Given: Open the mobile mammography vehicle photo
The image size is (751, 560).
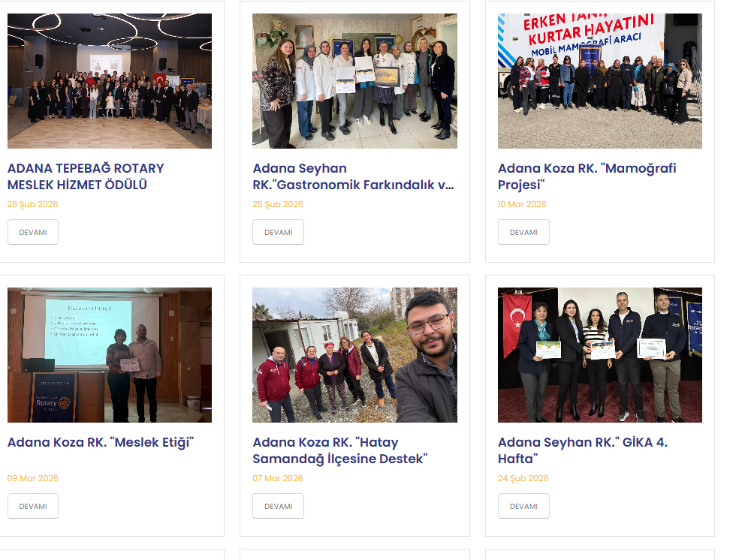Looking at the screenshot, I should pyautogui.click(x=599, y=81).
